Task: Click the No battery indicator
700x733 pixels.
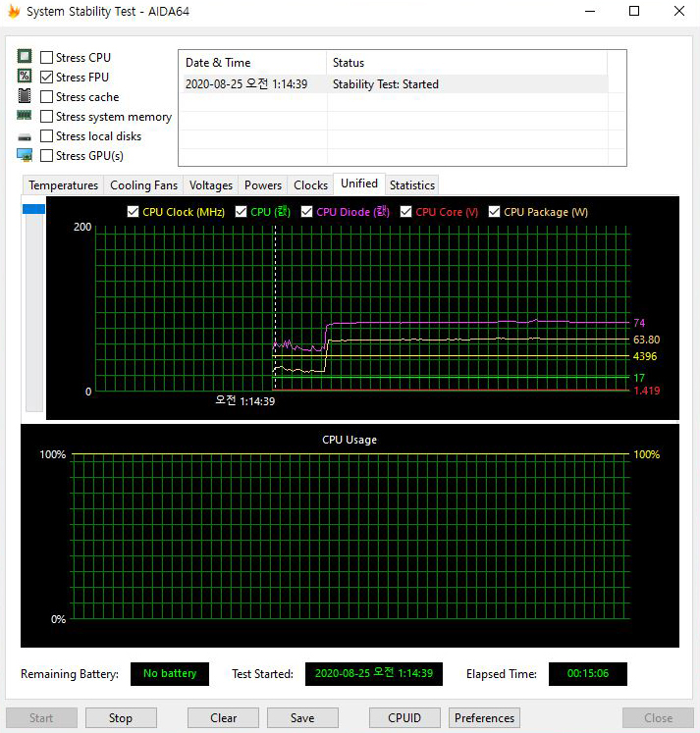Action: (x=170, y=673)
